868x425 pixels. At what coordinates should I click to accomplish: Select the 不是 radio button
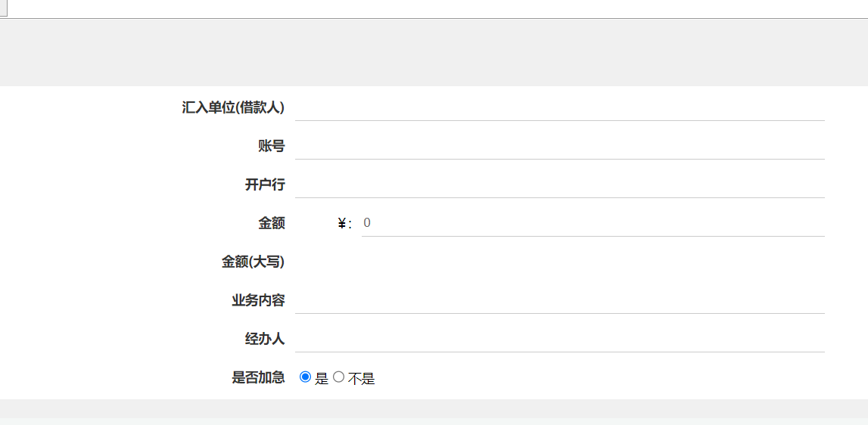(339, 377)
